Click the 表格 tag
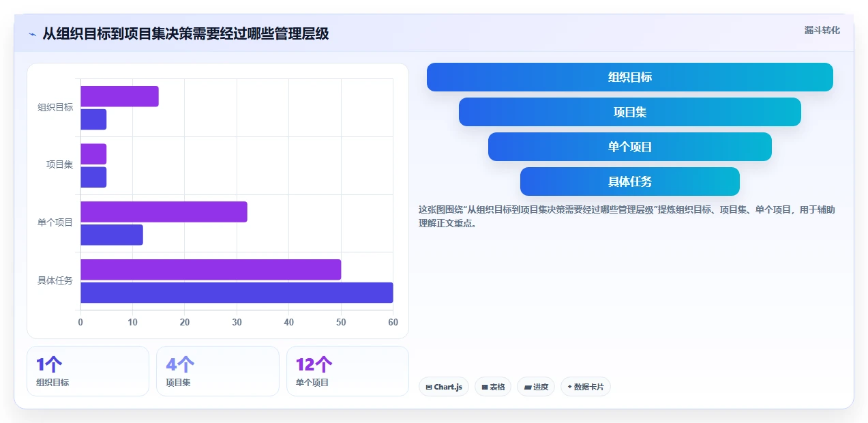This screenshot has width=868, height=423. pyautogui.click(x=493, y=387)
